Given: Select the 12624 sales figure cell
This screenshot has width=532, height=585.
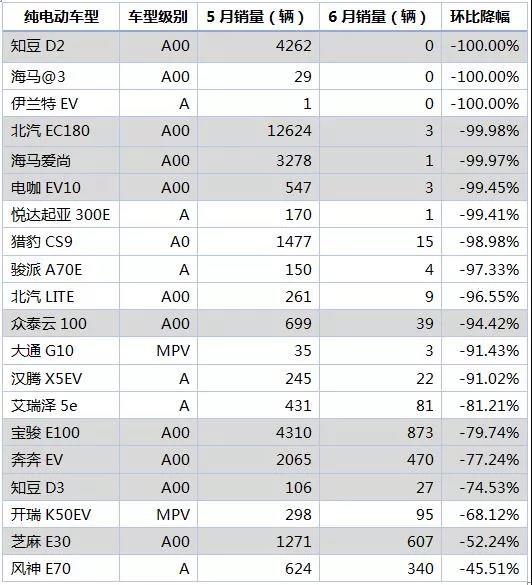Looking at the screenshot, I should [x=258, y=131].
